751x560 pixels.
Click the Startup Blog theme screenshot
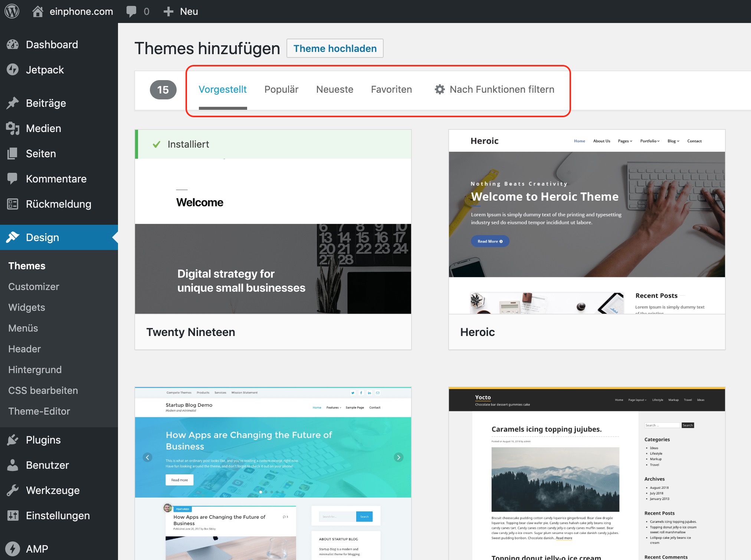pos(273,474)
